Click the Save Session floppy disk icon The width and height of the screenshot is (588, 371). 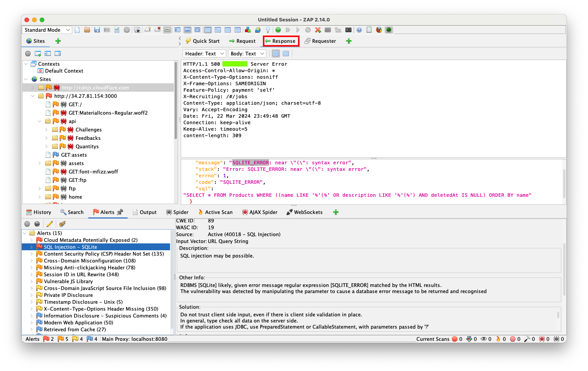point(97,30)
